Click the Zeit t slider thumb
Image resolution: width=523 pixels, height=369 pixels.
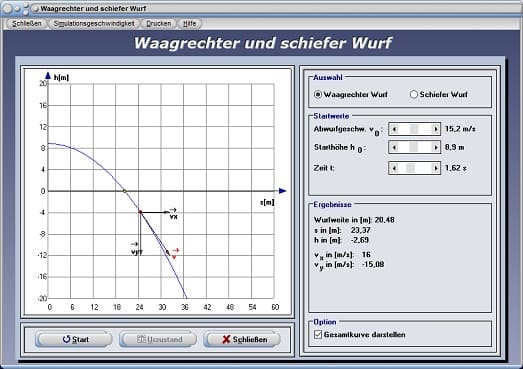[x=411, y=168]
